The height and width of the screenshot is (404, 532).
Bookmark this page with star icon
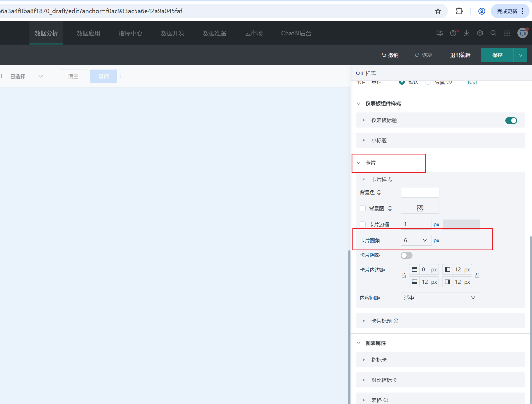[x=438, y=11]
